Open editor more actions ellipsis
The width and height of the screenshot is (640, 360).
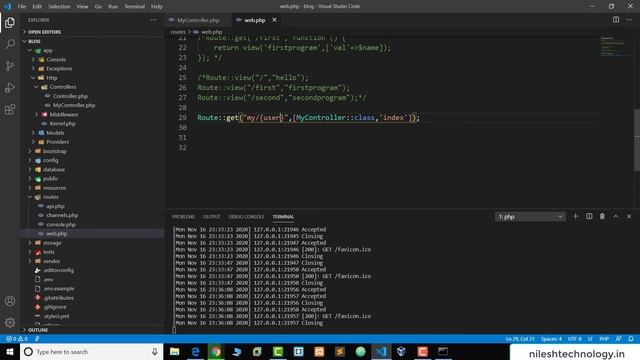click(629, 20)
